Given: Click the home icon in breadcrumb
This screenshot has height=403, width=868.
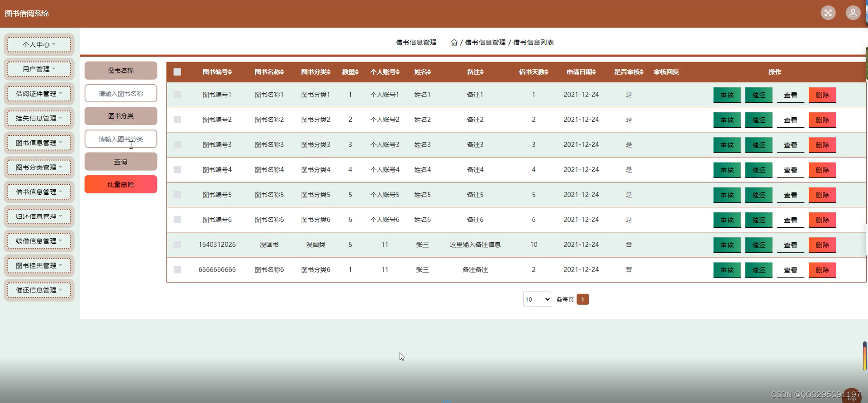Looking at the screenshot, I should point(454,42).
